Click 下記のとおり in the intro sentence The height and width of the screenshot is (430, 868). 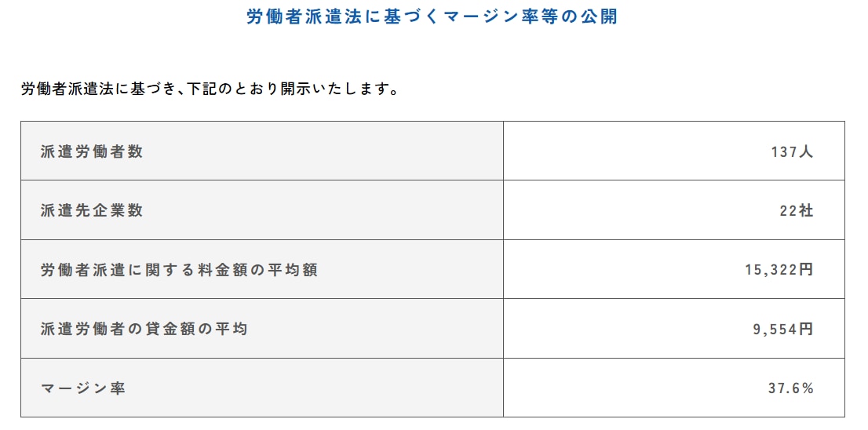[232, 89]
